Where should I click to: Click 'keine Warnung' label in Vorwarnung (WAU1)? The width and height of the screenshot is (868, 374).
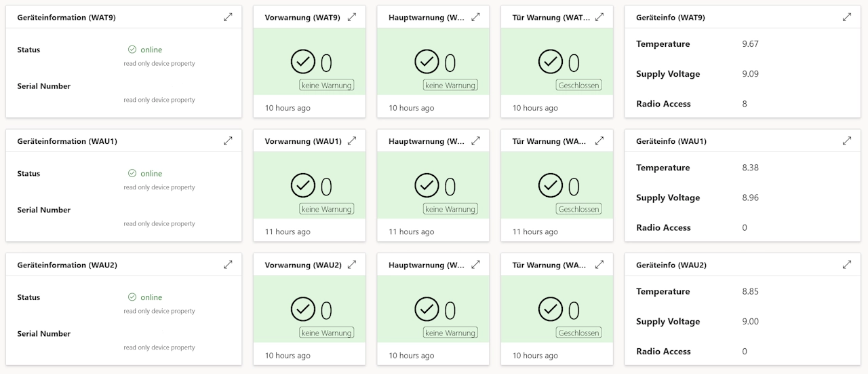point(326,209)
